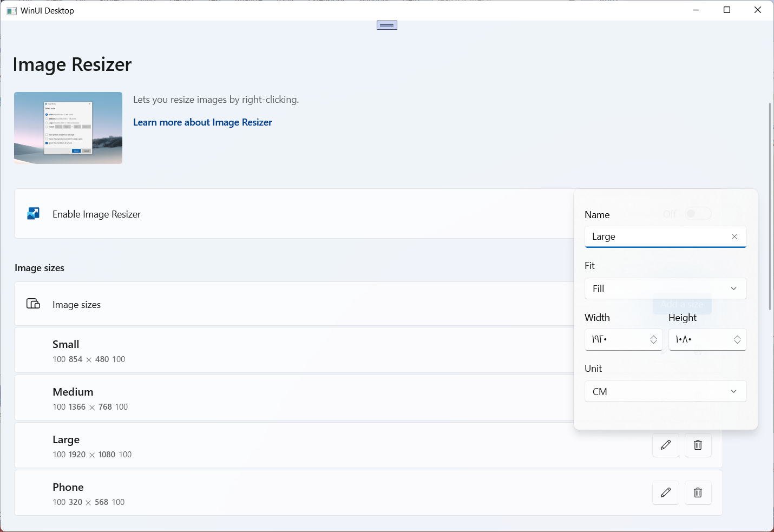Click the Height spinner arrows
The width and height of the screenshot is (774, 532).
737,339
